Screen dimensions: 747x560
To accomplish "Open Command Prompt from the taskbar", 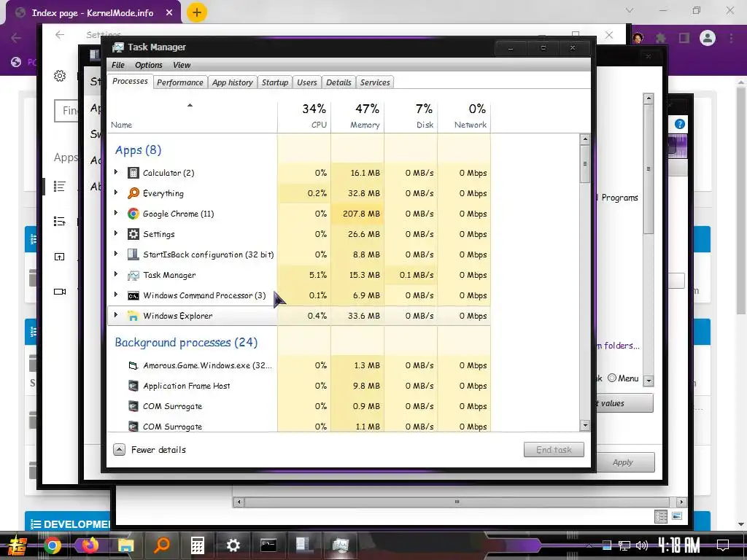I will coord(268,545).
